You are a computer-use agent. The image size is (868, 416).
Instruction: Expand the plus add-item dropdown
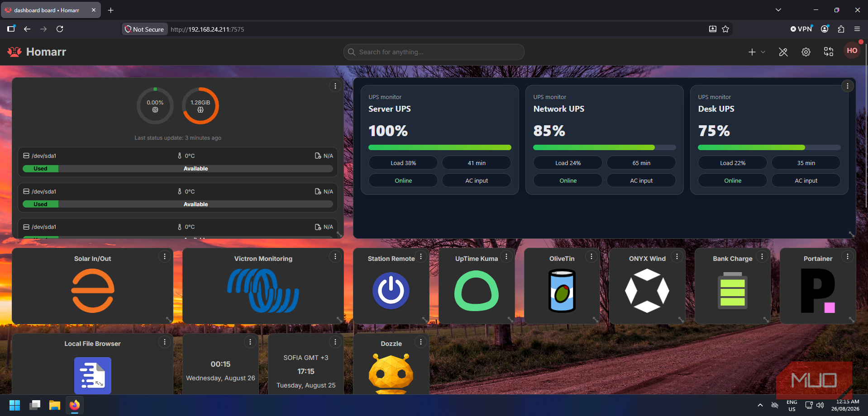756,52
